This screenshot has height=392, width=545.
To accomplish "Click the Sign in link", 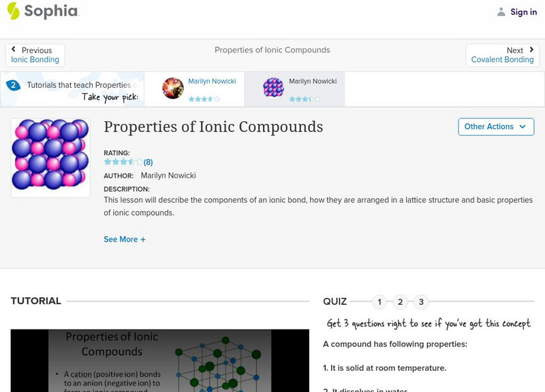I will point(523,12).
